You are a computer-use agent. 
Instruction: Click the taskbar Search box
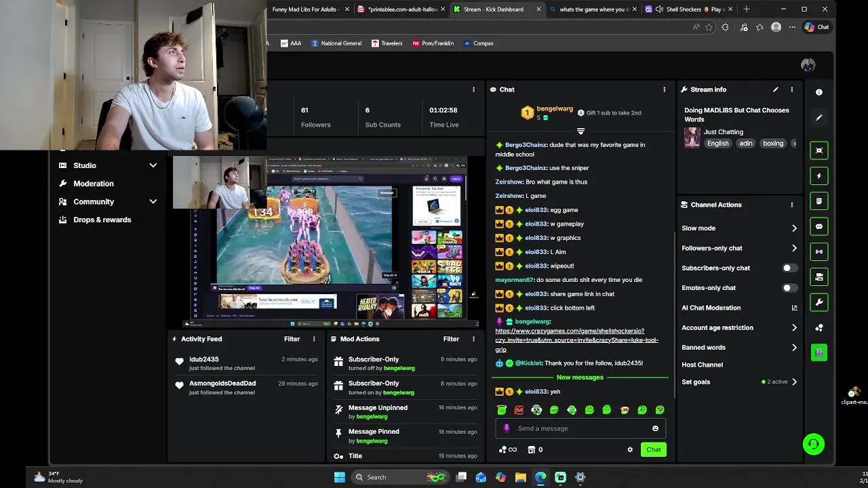click(399, 477)
